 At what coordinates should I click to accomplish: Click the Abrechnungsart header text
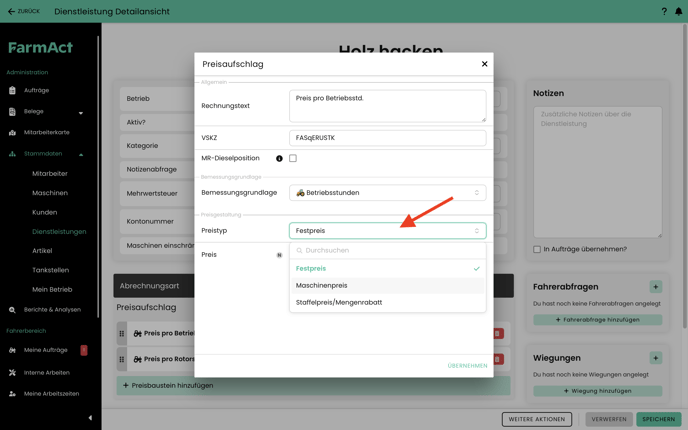[149, 286]
